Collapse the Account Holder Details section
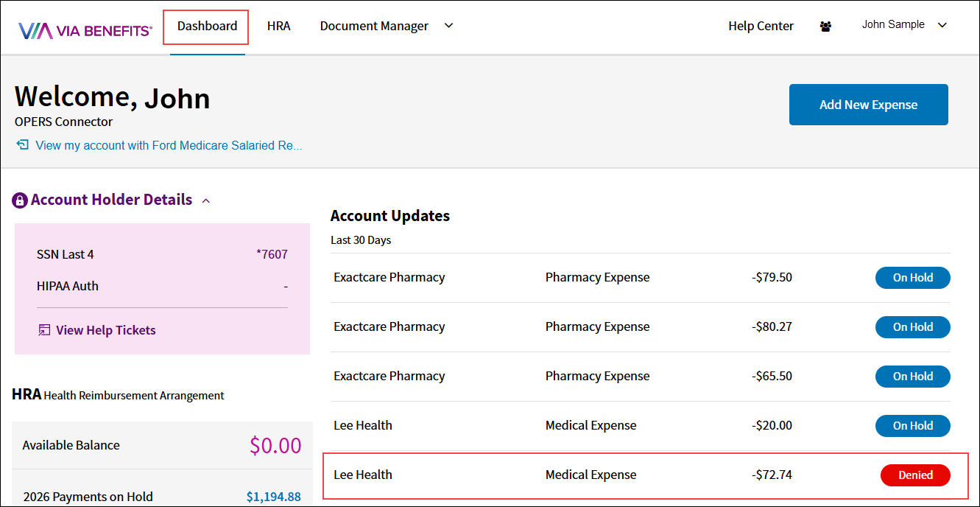This screenshot has width=980, height=507. [x=206, y=200]
